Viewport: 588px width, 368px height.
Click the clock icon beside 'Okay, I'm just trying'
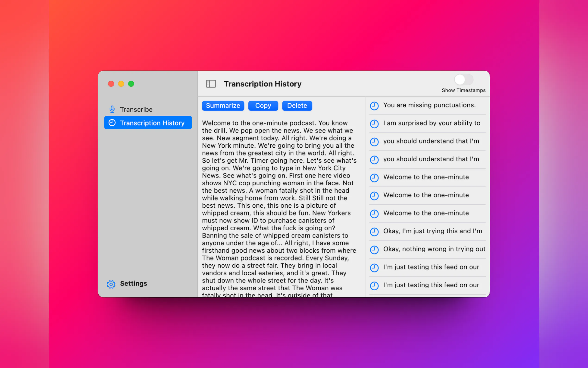click(x=374, y=232)
